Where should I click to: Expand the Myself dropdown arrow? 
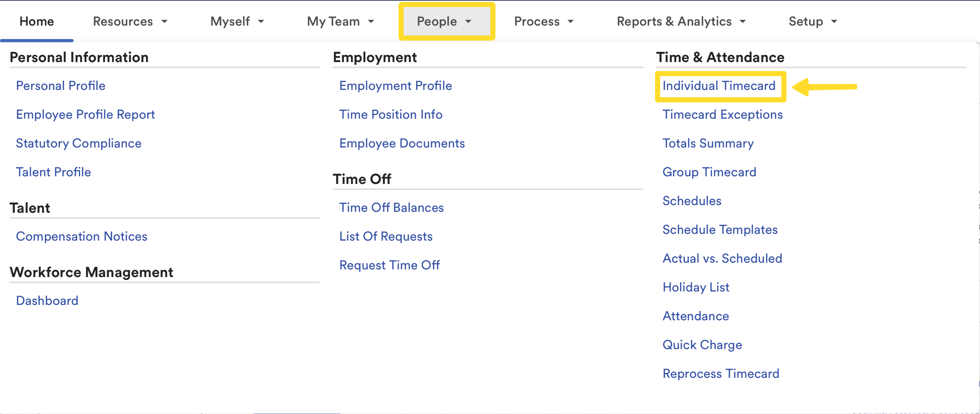coord(261,22)
